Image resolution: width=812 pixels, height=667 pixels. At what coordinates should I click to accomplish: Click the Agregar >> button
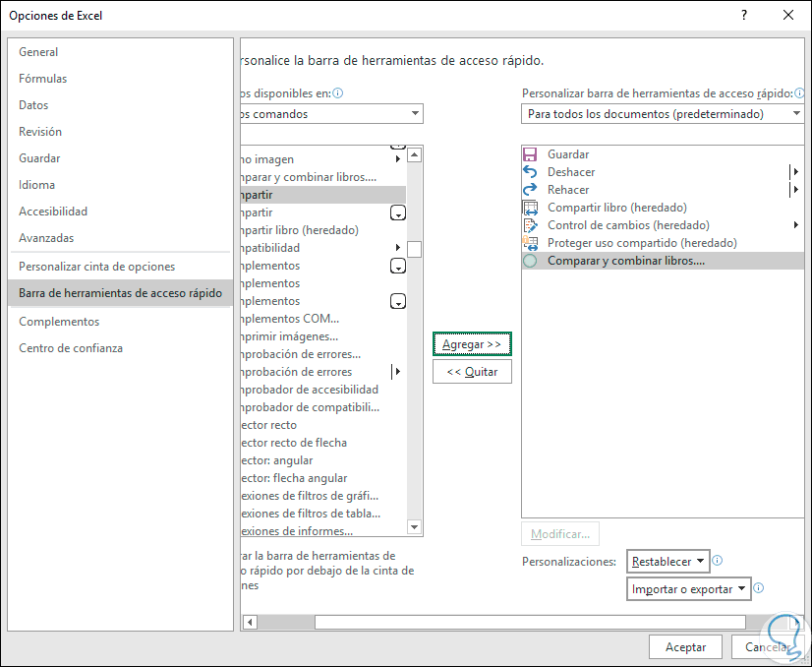coord(472,344)
